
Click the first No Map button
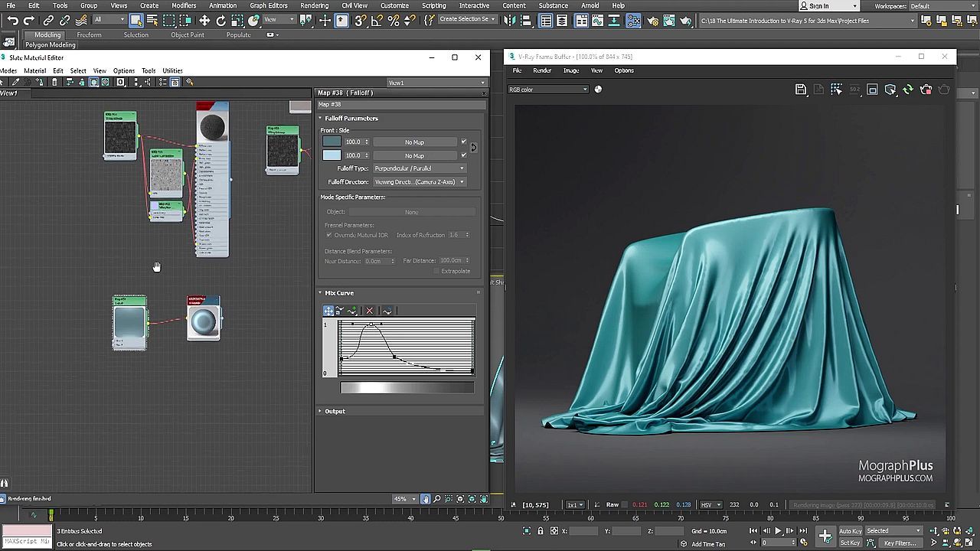[414, 142]
